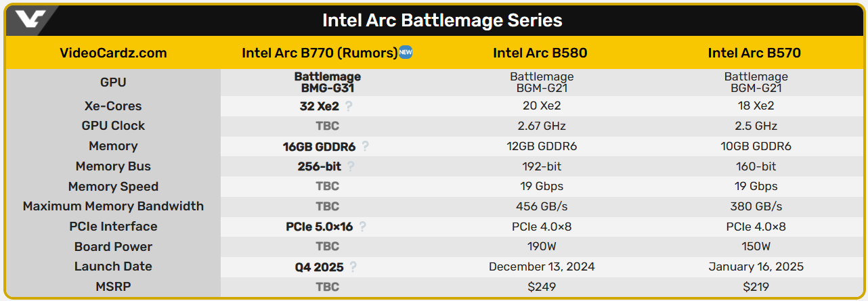The height and width of the screenshot is (301, 868).
Task: Open the help icon next to 256-bit
Action: click(351, 166)
